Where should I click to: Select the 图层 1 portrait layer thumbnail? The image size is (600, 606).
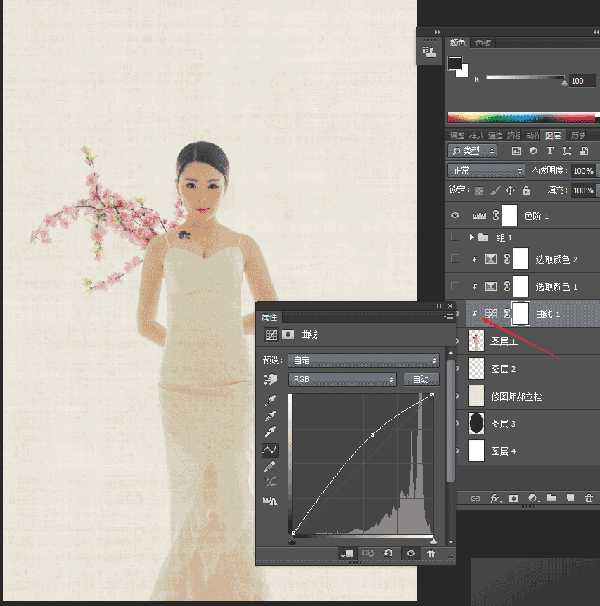[476, 340]
